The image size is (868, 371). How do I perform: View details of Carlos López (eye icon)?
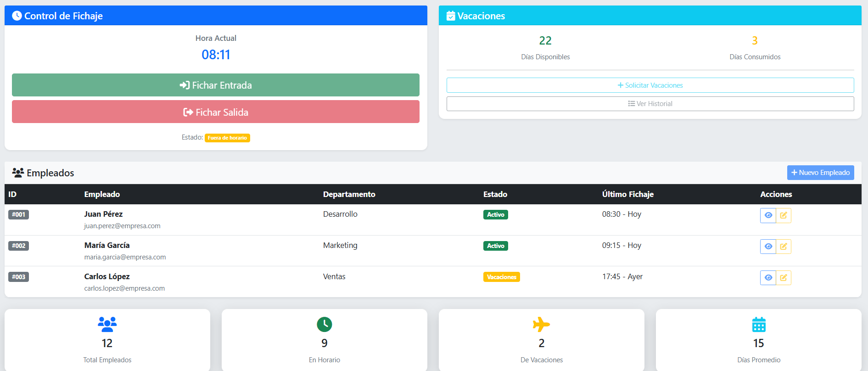[x=768, y=278]
